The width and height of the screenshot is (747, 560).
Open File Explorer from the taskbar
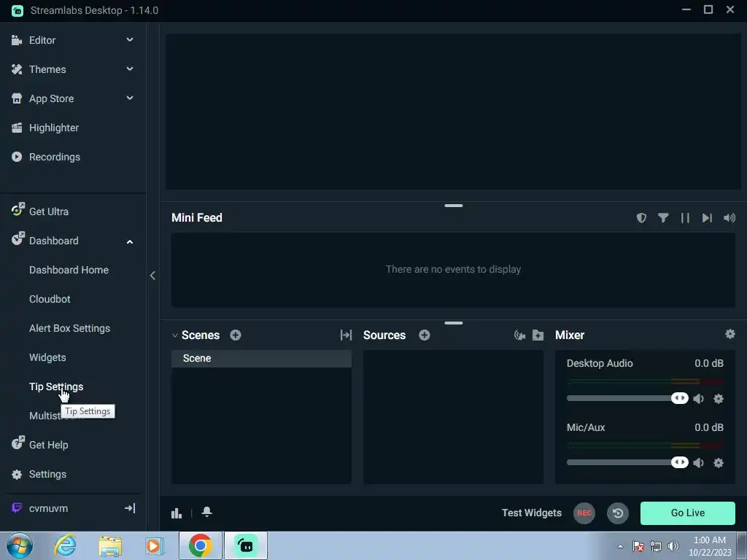(x=110, y=546)
